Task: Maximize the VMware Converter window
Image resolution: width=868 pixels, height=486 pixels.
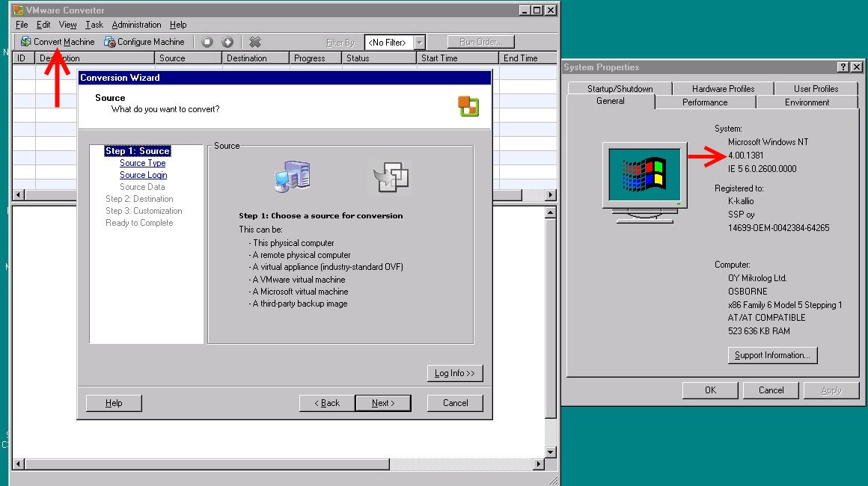Action: pos(537,10)
